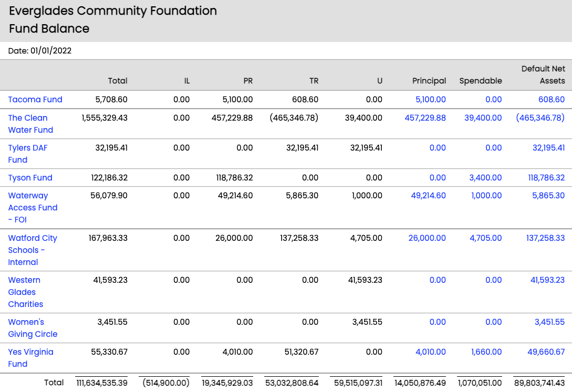The image size is (572, 392).
Task: Select Tylers DAF Fund
Action: 27,154
